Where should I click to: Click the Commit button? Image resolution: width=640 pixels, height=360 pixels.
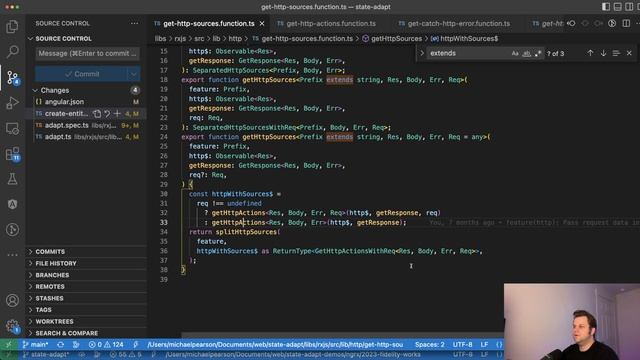click(81, 74)
